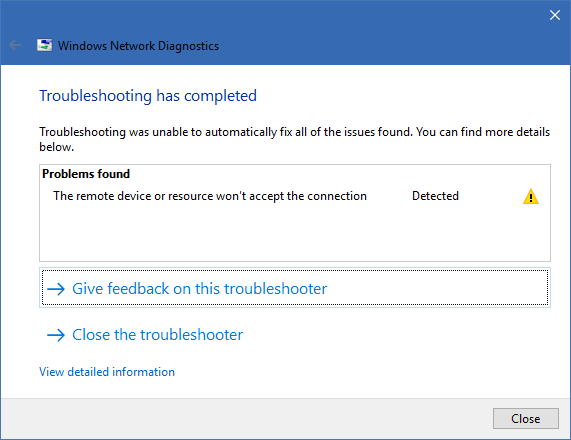Click the troubleshooting summary paragraph text
This screenshot has width=571, height=440.
pyautogui.click(x=294, y=139)
